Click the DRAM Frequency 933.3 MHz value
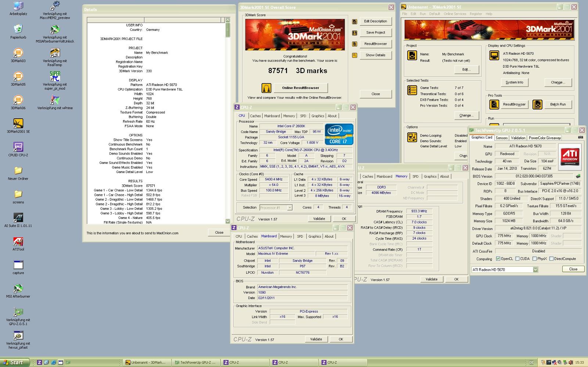The height and width of the screenshot is (367, 588). [419, 211]
